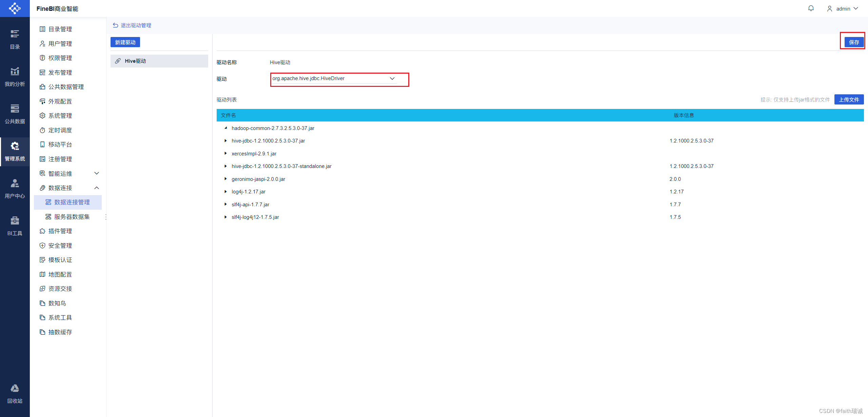Expand log4j-1.2.17.jar row
The image size is (868, 417).
pyautogui.click(x=225, y=192)
